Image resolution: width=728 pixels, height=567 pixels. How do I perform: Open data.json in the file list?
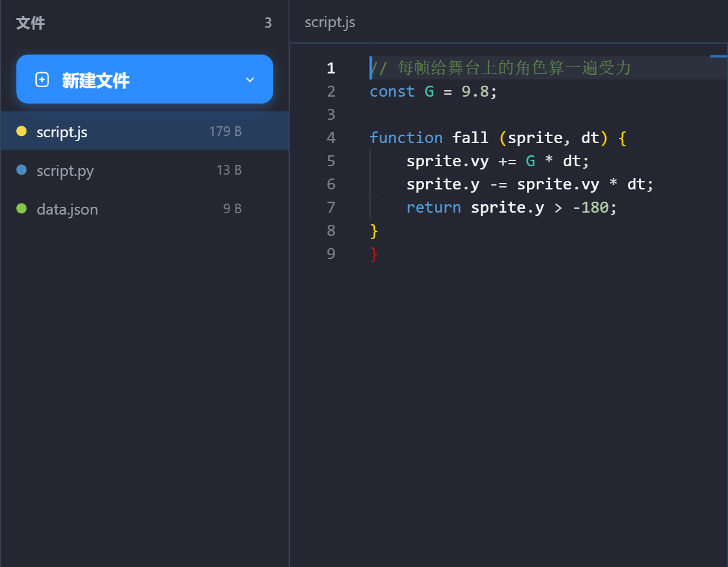[144, 209]
